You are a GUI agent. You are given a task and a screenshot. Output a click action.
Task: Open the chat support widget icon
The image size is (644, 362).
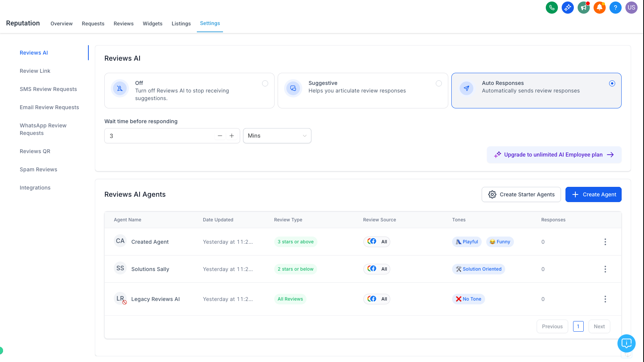626,343
